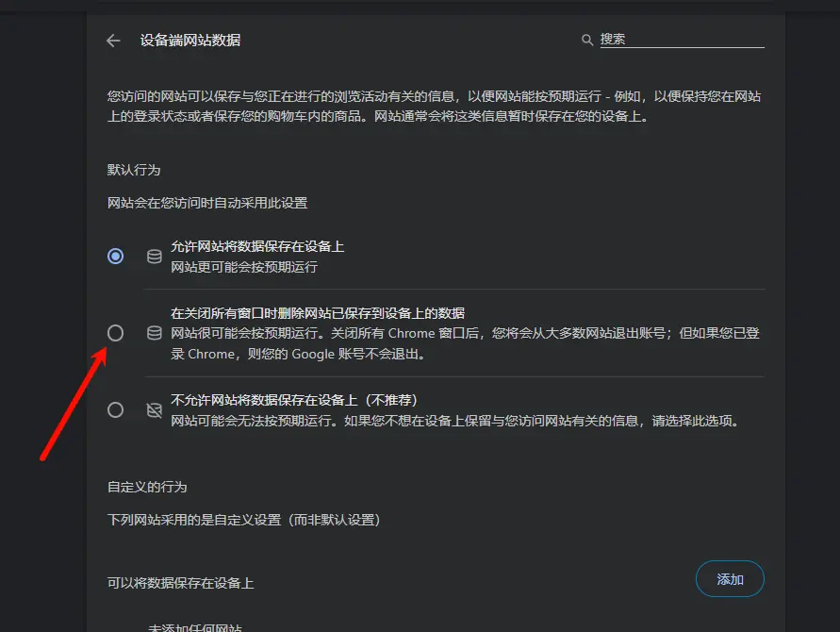This screenshot has width=840, height=632.
Task: Click 在关闭所有窗口时删除网站已保存到设备上的数据 title
Action: pos(318,313)
